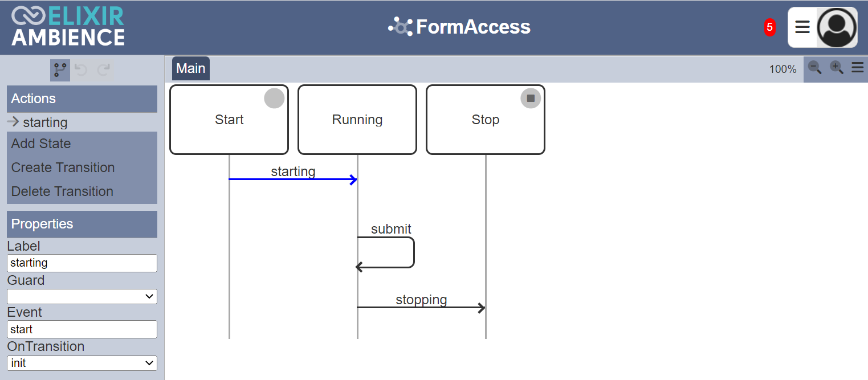The image size is (868, 380).
Task: Open the diagram hamburger menu beside zoom
Action: [857, 68]
